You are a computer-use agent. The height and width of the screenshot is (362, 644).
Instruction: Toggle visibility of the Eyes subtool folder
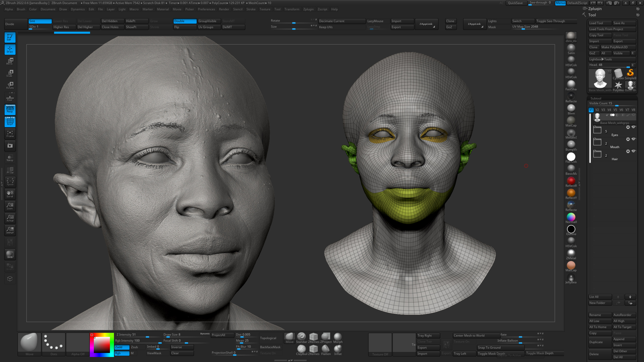[x=634, y=127]
